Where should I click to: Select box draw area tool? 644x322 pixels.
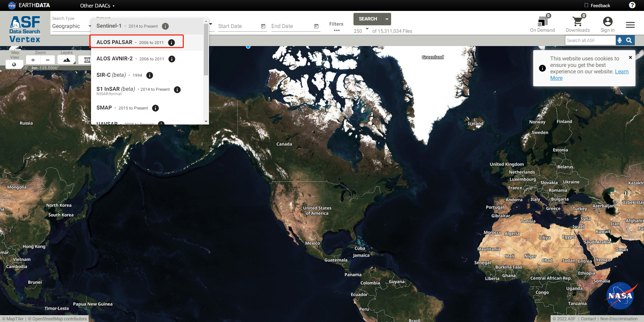[87, 60]
